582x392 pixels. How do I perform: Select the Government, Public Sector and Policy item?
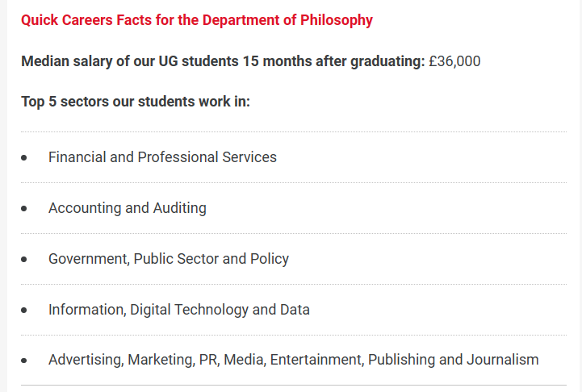point(168,259)
